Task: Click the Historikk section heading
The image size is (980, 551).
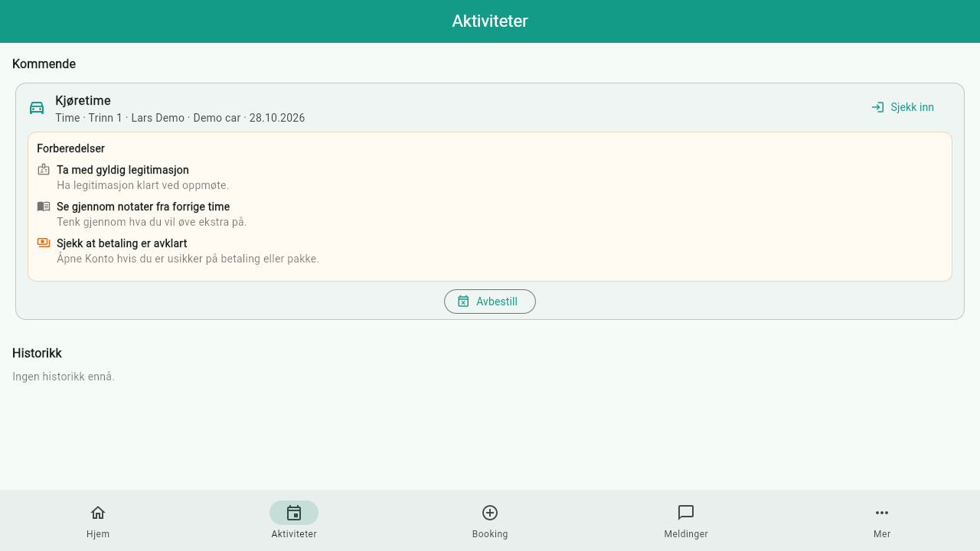Action: [x=37, y=354]
